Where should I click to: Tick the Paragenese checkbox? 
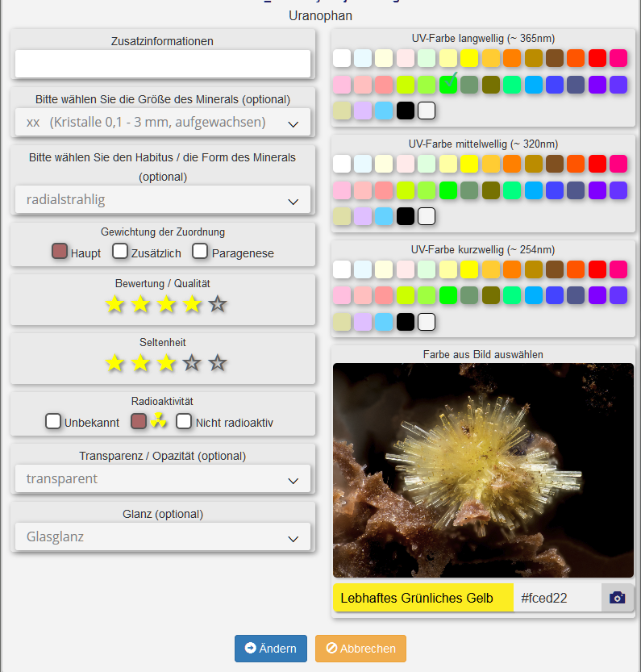pos(201,252)
